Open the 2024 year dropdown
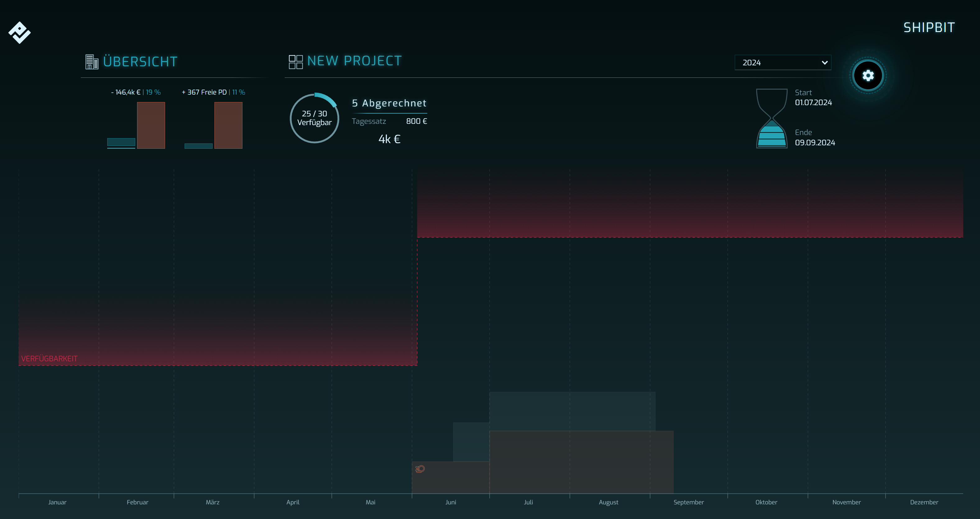 783,63
